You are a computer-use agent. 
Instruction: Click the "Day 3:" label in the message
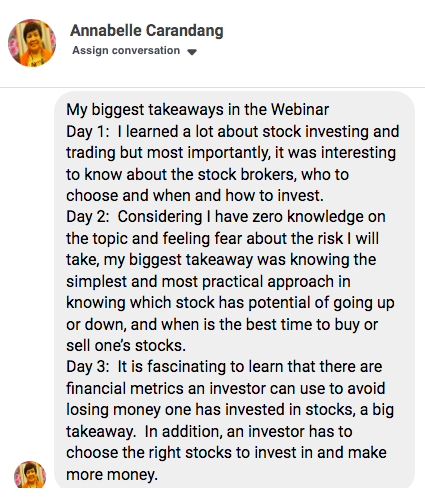pos(88,367)
